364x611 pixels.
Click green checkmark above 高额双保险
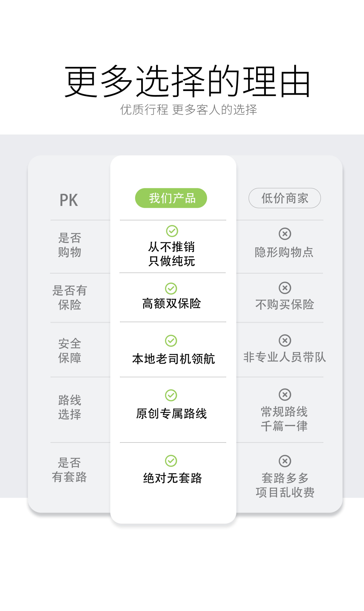[171, 288]
